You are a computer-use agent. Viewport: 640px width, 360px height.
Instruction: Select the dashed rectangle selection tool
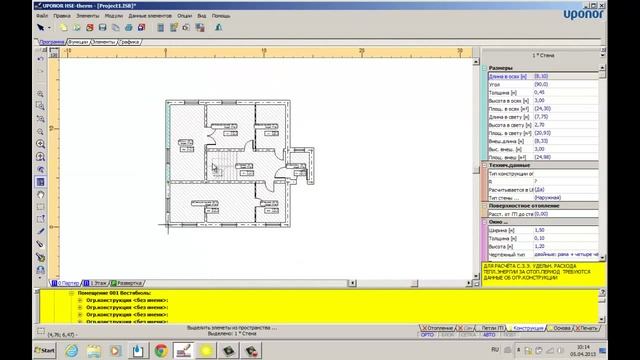40,207
